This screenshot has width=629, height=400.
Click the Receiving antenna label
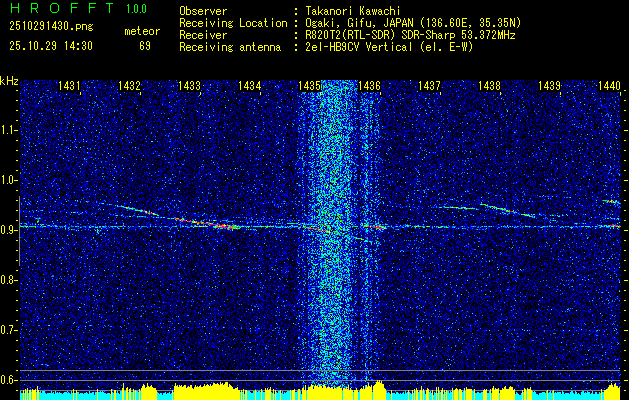coord(230,47)
